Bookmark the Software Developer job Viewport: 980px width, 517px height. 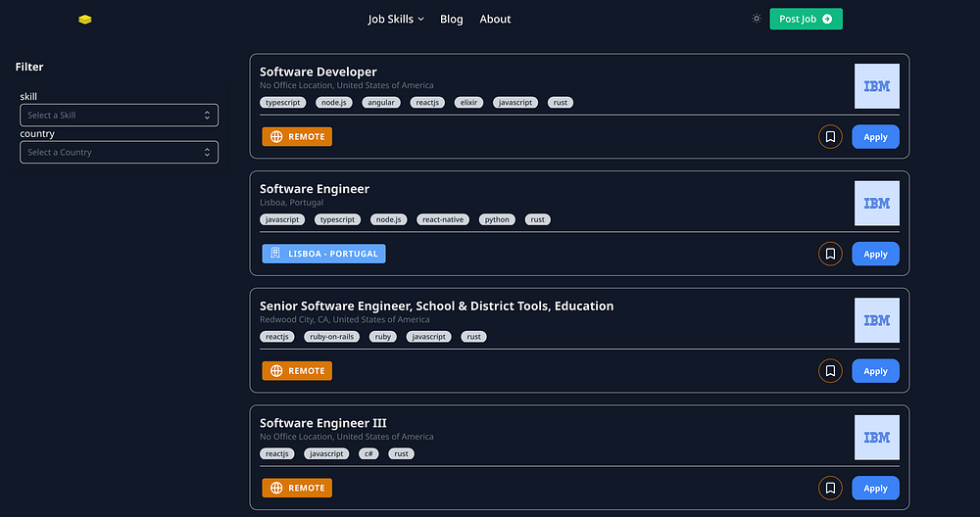pyautogui.click(x=830, y=137)
